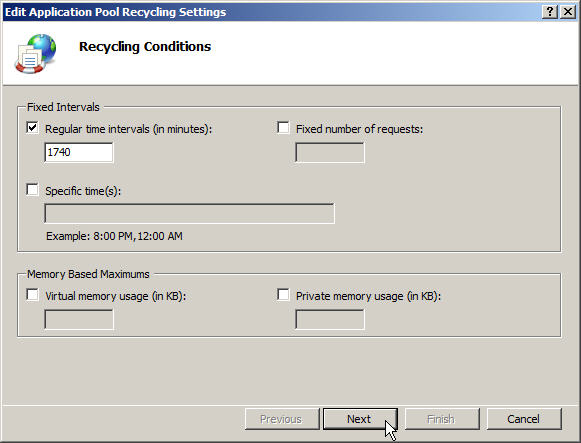581x443 pixels.
Task: Enable Virtual memory usage checkbox
Action: coord(32,295)
